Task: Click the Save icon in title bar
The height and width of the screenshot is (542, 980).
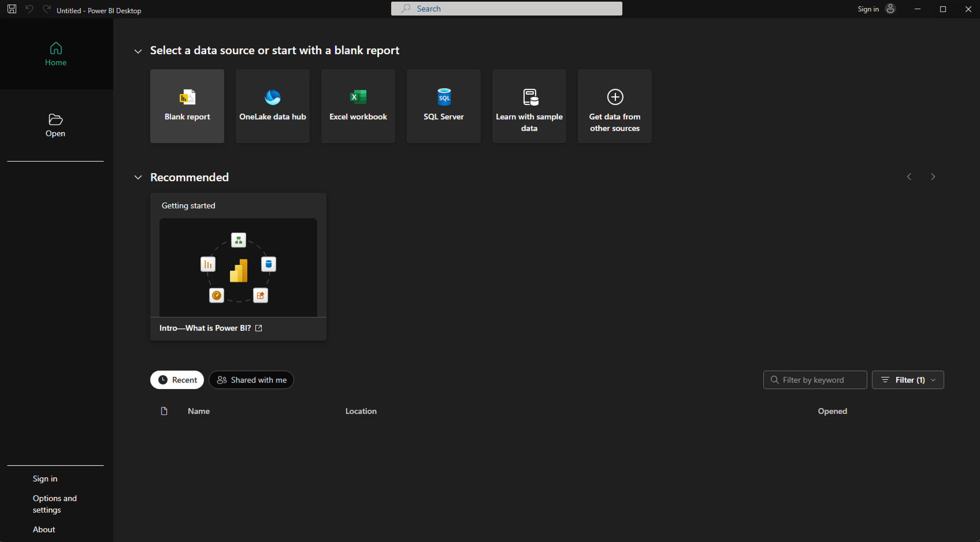Action: pyautogui.click(x=12, y=9)
